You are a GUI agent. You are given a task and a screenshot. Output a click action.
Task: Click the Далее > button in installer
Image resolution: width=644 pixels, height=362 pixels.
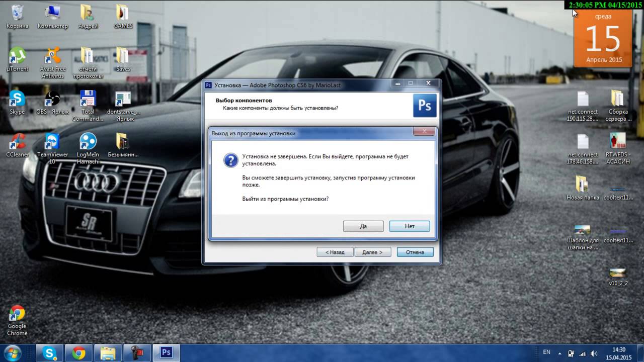(x=372, y=252)
